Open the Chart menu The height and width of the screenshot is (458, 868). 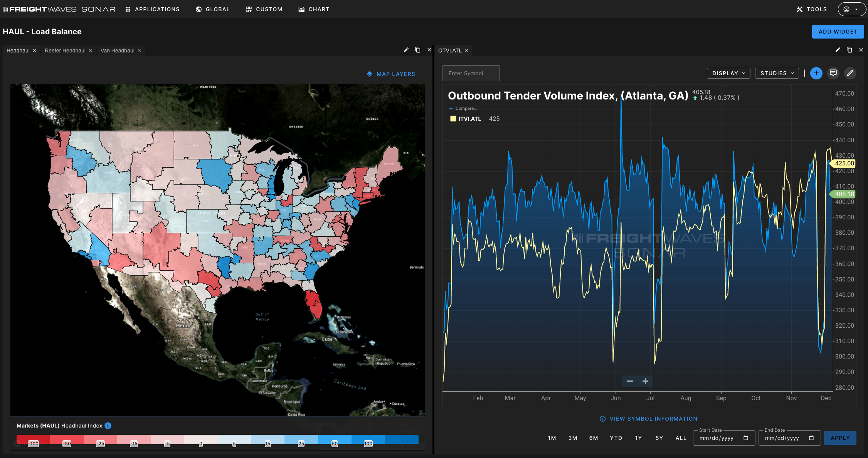coord(314,9)
